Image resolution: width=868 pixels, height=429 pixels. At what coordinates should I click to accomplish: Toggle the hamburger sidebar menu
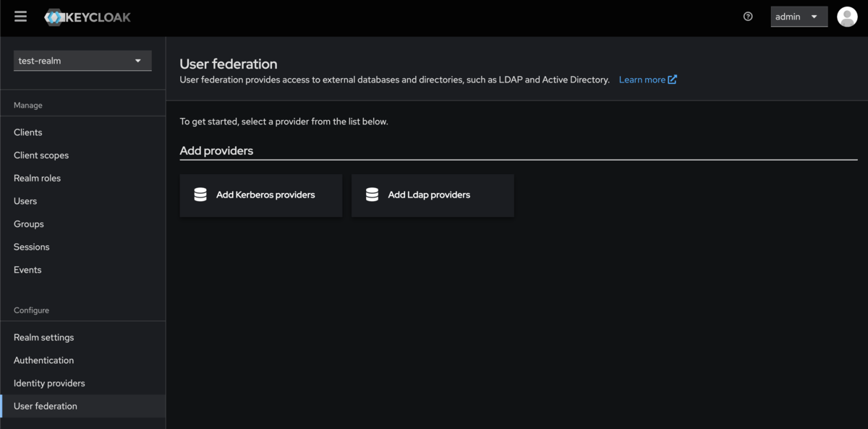point(20,16)
